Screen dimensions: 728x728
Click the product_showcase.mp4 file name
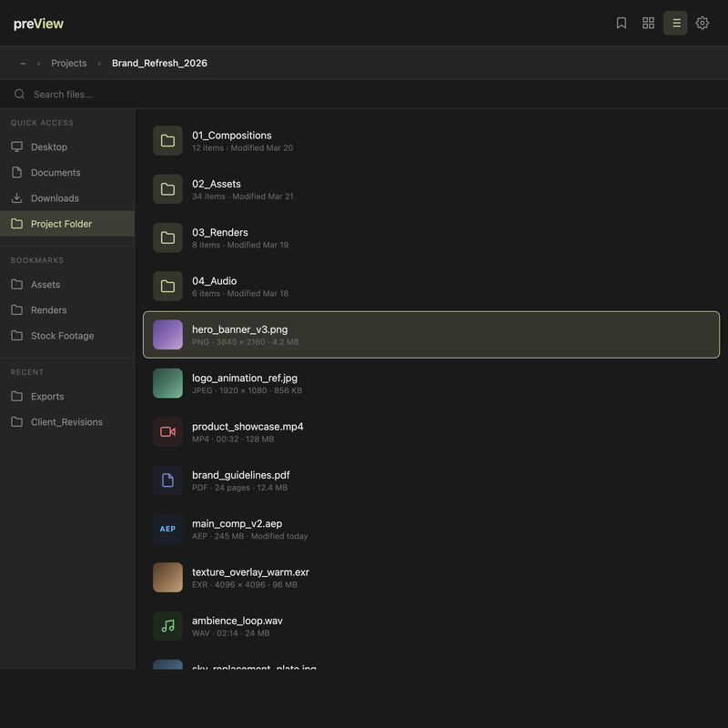tap(248, 427)
